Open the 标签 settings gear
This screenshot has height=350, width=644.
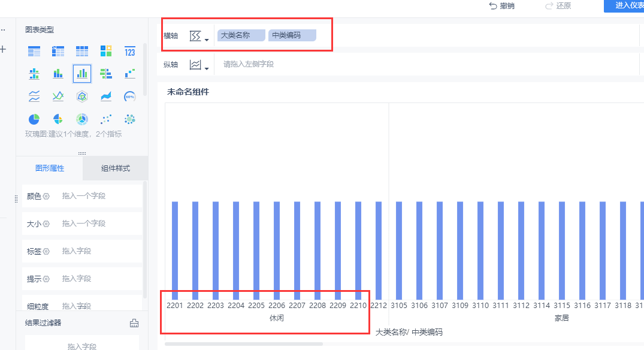(46, 251)
